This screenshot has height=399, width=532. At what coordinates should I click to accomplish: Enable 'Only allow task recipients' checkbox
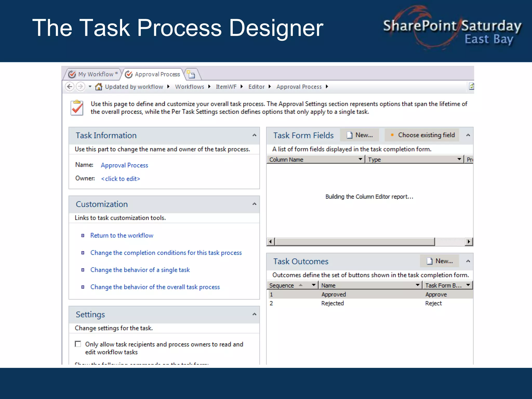(x=78, y=344)
